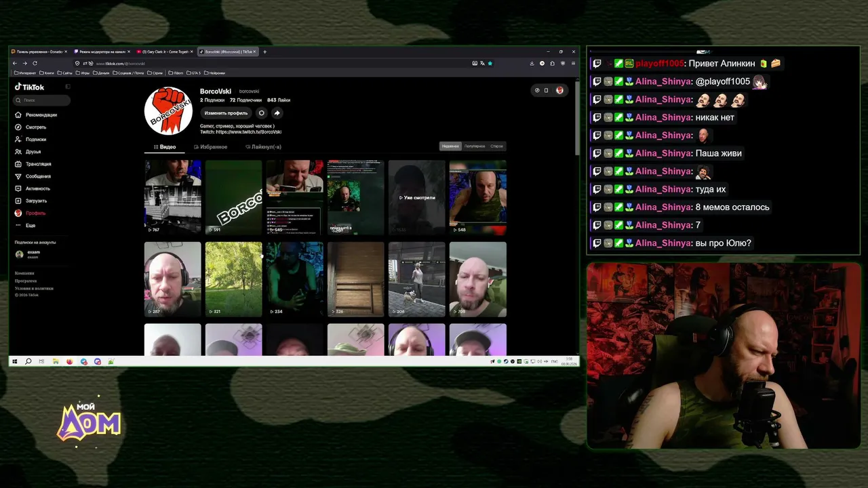
Task: Click the Программа footer link
Action: click(x=26, y=281)
